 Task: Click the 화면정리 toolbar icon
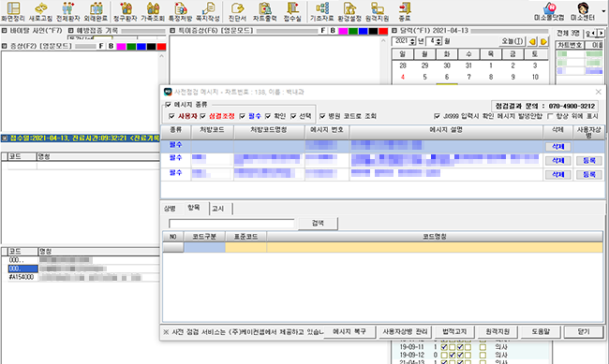13,11
